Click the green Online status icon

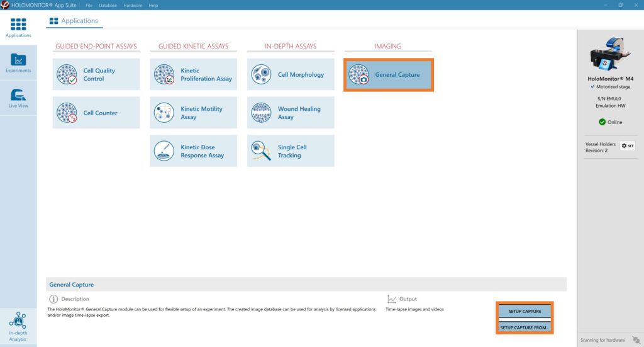tap(602, 122)
